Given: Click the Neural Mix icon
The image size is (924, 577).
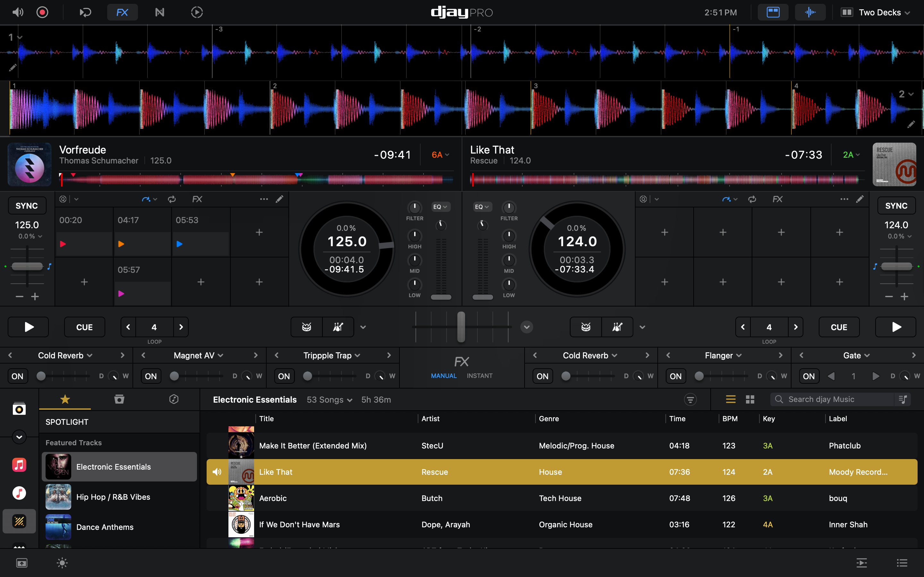Looking at the screenshot, I should pyautogui.click(x=159, y=12).
